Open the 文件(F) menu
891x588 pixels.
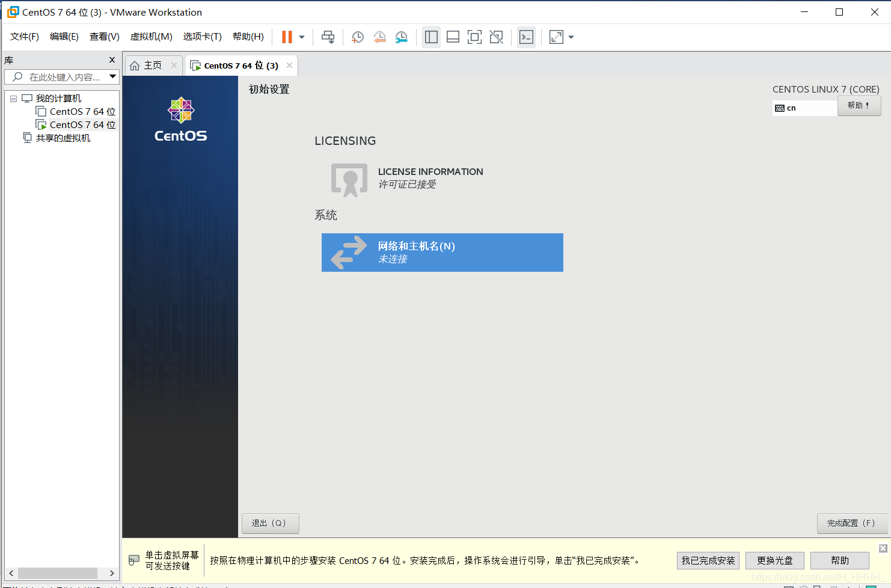25,37
